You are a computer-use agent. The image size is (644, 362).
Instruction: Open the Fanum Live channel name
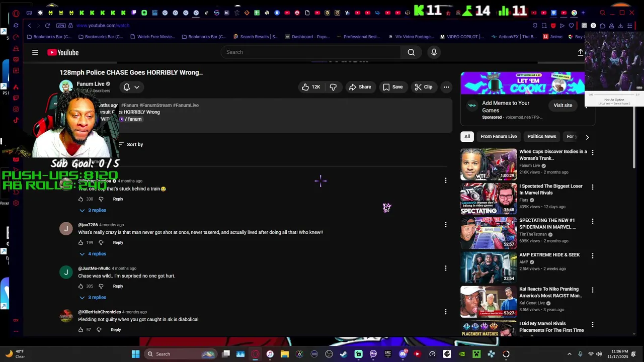(91, 84)
